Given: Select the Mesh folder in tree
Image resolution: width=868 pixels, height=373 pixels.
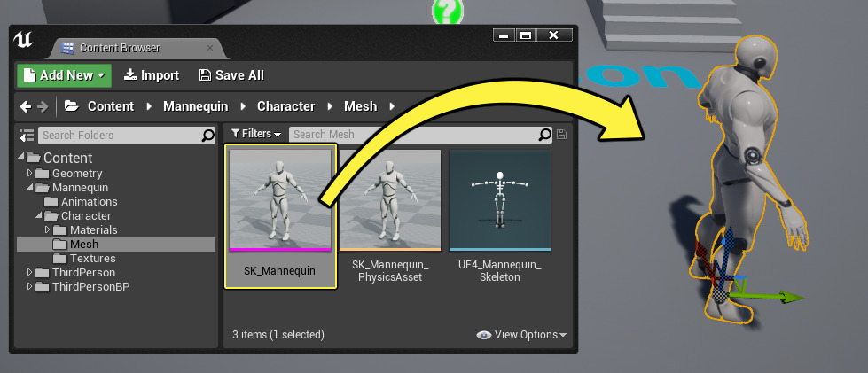Looking at the screenshot, I should [x=115, y=244].
